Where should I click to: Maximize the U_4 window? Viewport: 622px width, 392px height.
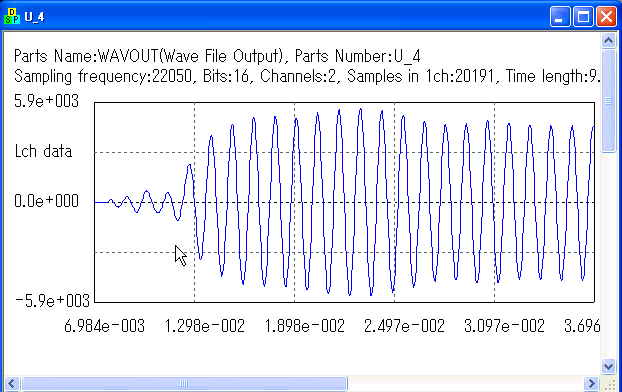[583, 17]
